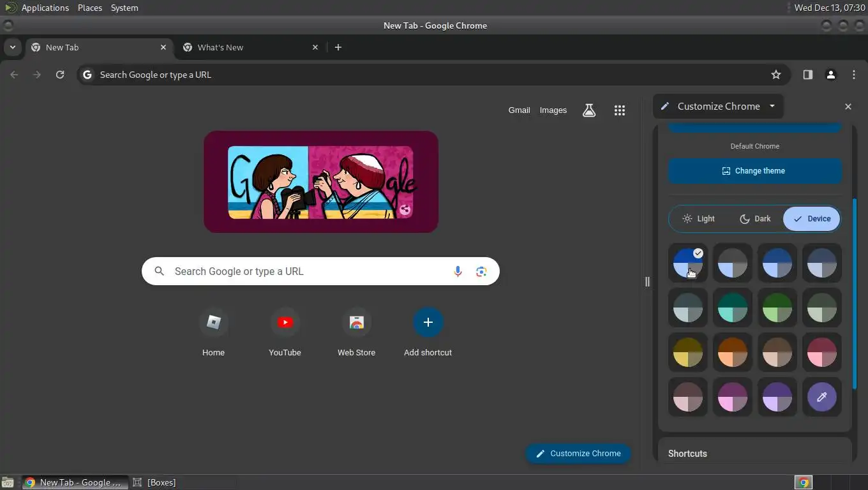Image resolution: width=868 pixels, height=490 pixels.
Task: Close the New Tab tab
Action: (163, 47)
